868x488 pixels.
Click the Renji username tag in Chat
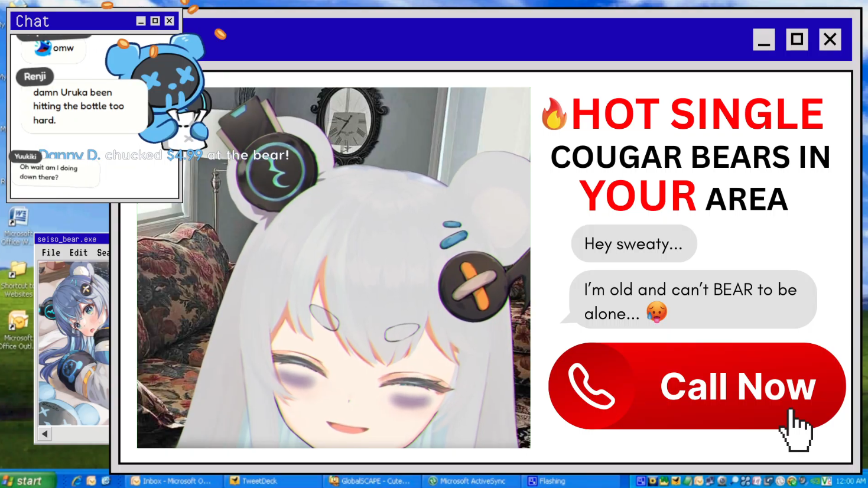(35, 76)
